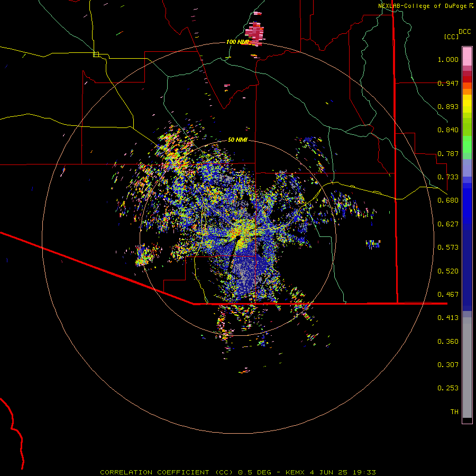Click the 0.627 scale value
This screenshot has width=476, height=476.
pos(448,224)
